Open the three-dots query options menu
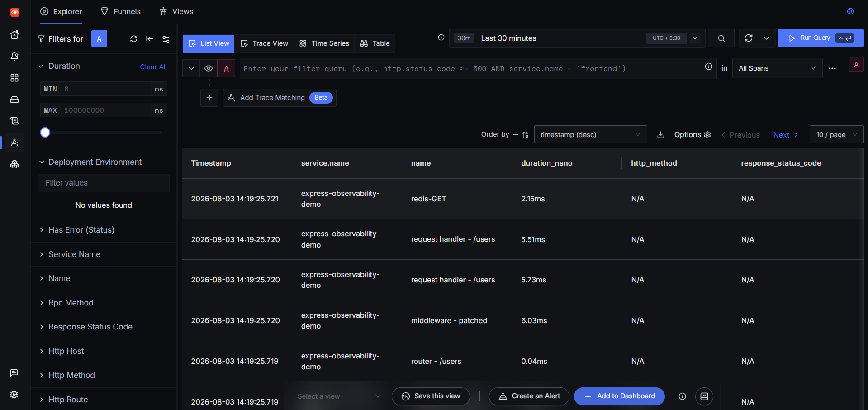The width and height of the screenshot is (868, 410). click(x=832, y=68)
